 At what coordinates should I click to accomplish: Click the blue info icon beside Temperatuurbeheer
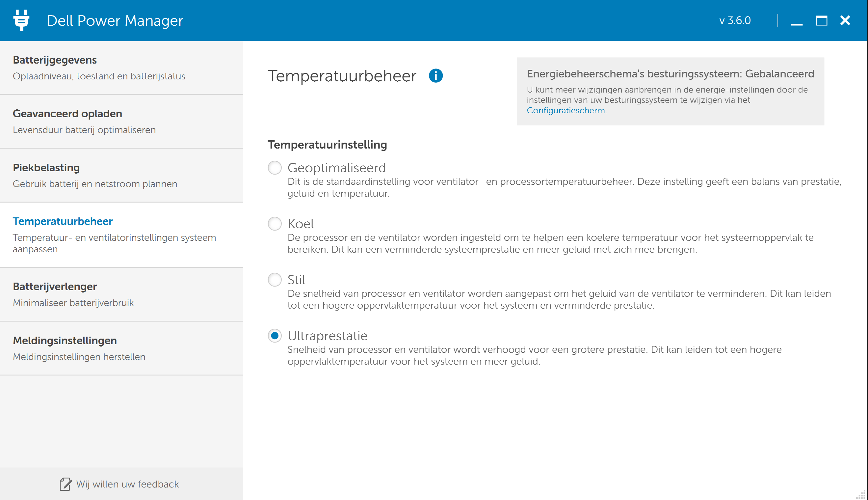click(435, 75)
